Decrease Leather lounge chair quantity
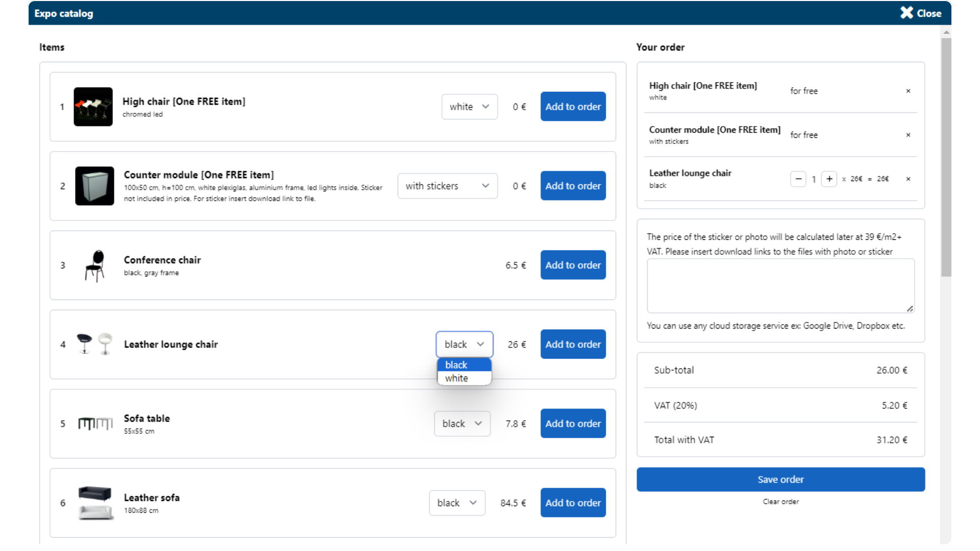The height and width of the screenshot is (551, 980). click(x=798, y=179)
